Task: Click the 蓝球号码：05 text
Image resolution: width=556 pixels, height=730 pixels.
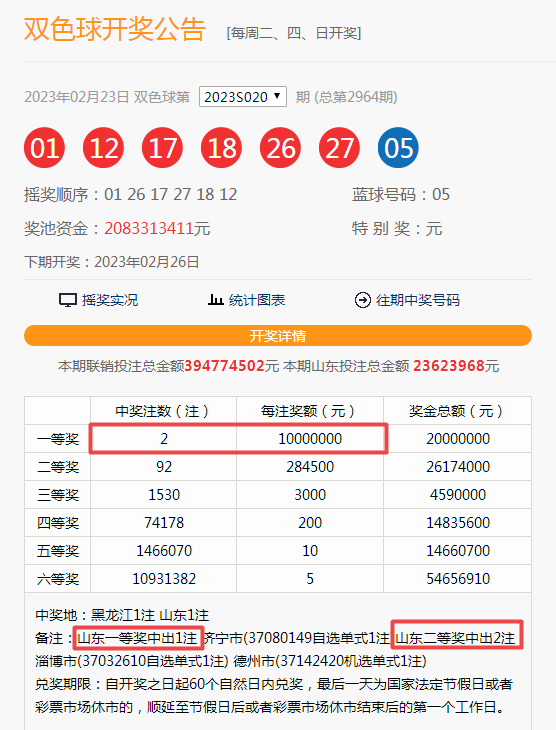Action: tap(400, 194)
